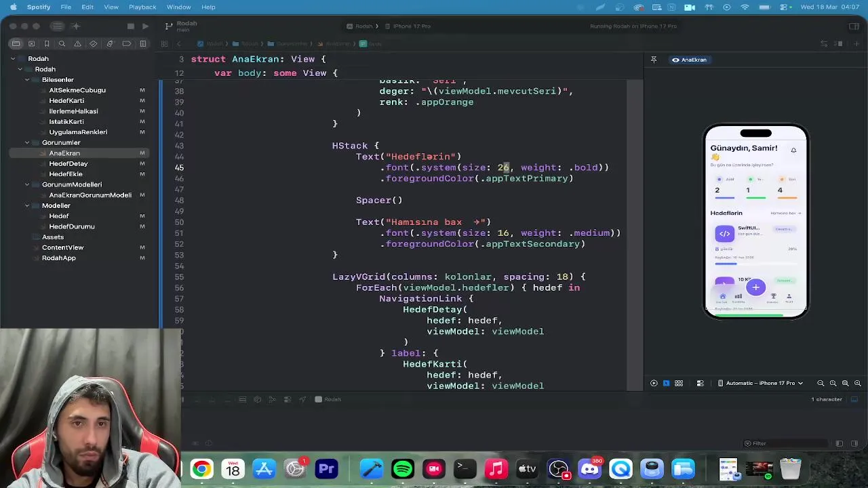Collapse the Rodah project root
Viewport: 868px width, 488px height.
(13, 59)
